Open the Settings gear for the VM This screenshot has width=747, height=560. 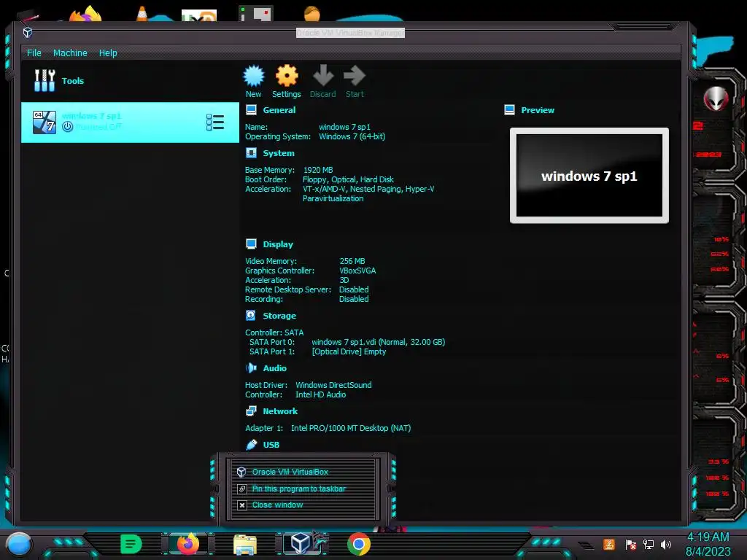click(x=286, y=76)
